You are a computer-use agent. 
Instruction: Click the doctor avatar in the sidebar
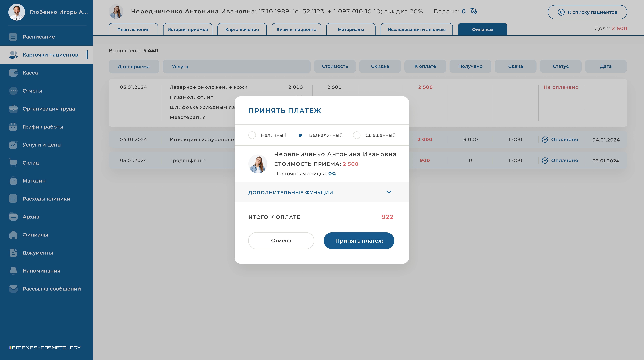(17, 12)
